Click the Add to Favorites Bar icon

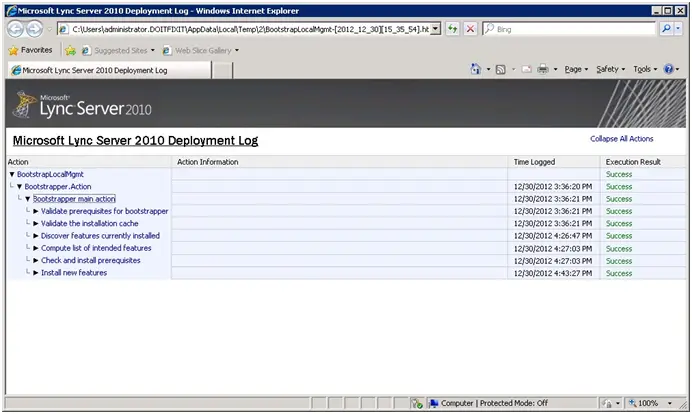coord(70,50)
